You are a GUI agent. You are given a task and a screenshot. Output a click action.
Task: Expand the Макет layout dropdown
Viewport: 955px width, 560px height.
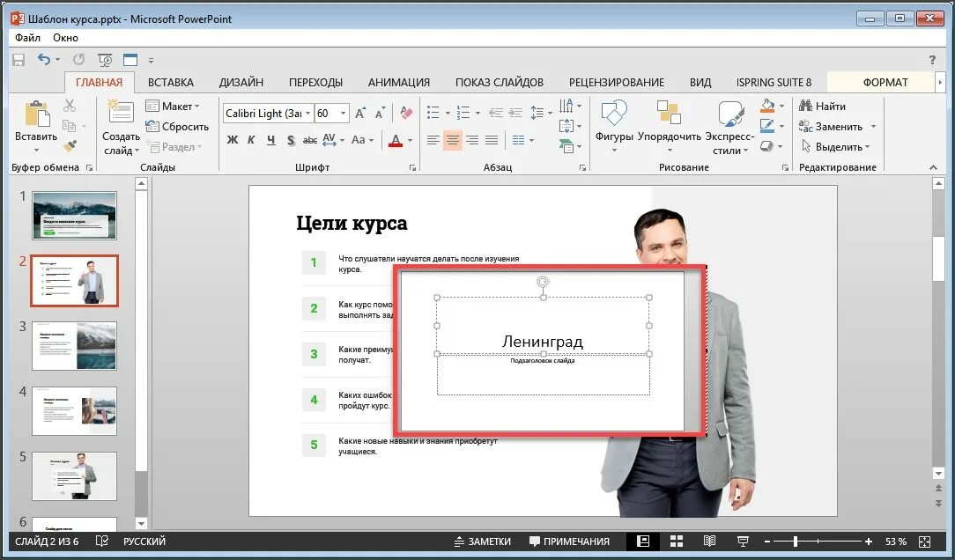pyautogui.click(x=173, y=106)
